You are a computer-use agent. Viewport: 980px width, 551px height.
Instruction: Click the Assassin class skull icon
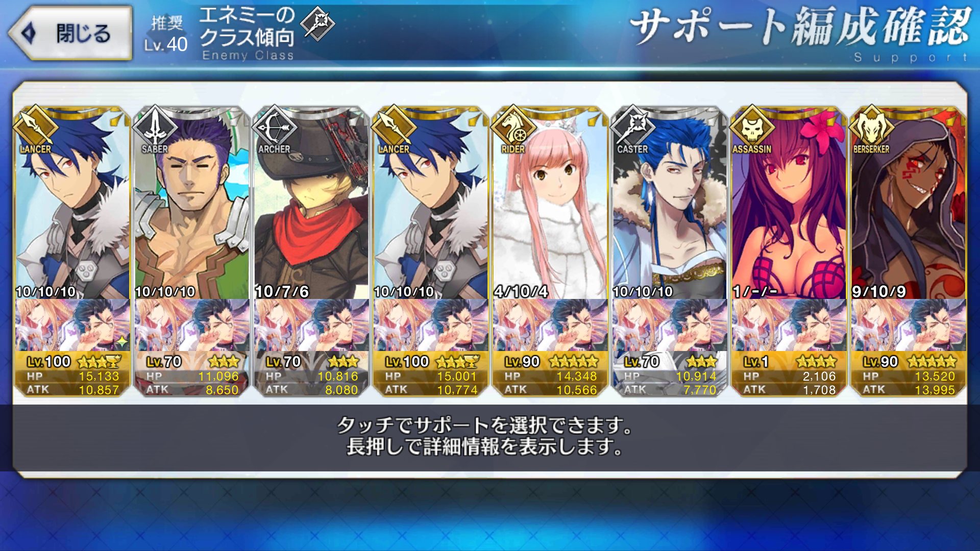click(x=751, y=125)
